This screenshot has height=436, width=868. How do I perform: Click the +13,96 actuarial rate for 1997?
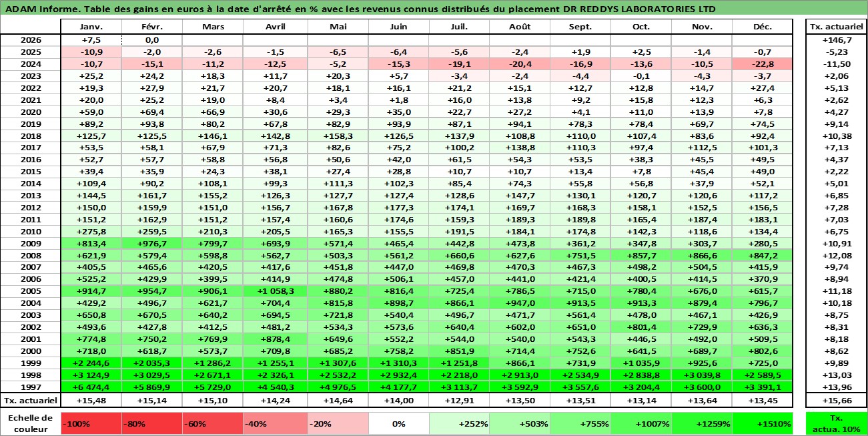(x=836, y=387)
